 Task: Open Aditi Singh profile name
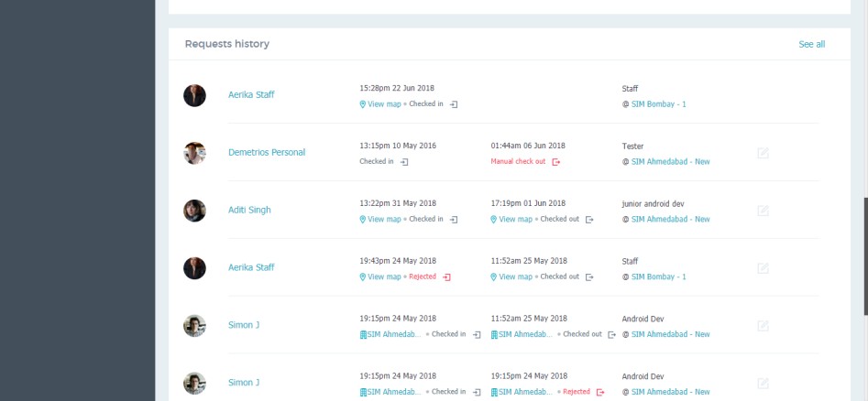tap(249, 211)
